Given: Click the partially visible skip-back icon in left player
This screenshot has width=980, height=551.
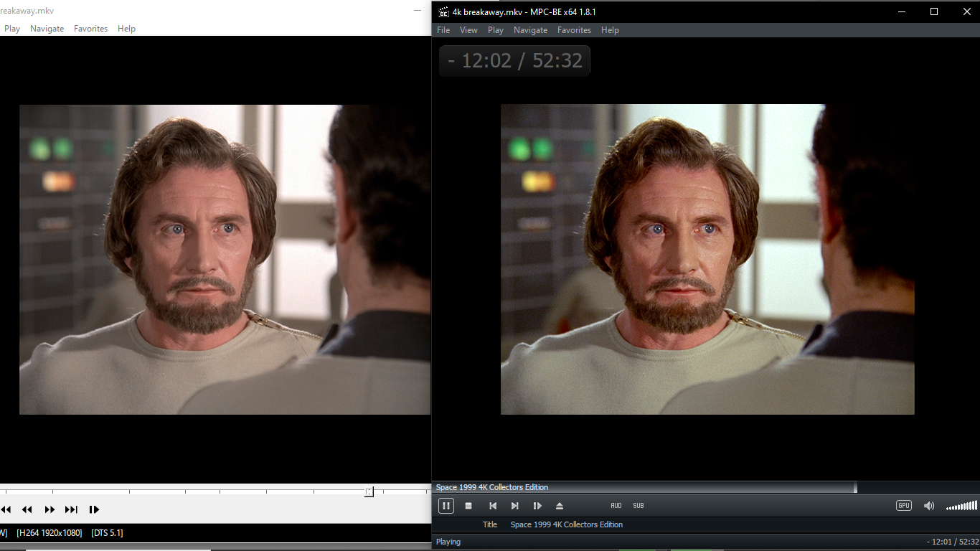Looking at the screenshot, I should click(6, 509).
